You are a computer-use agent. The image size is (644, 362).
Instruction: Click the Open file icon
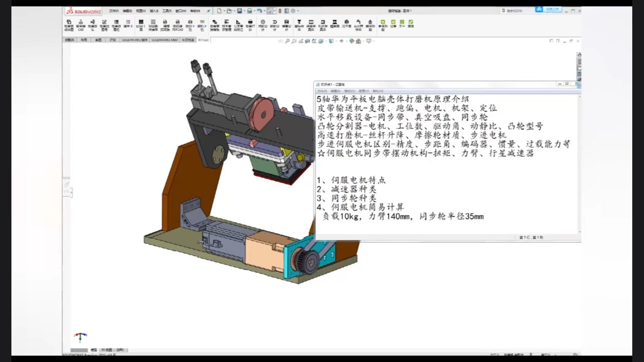229,11
